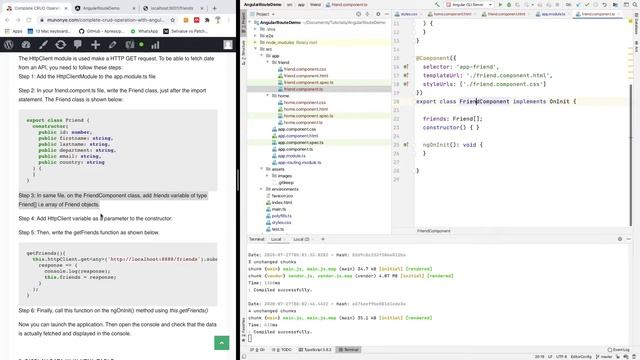The height and width of the screenshot is (360, 640).
Task: Click the editor vertical scrollbar
Action: pyautogui.click(x=631, y=155)
